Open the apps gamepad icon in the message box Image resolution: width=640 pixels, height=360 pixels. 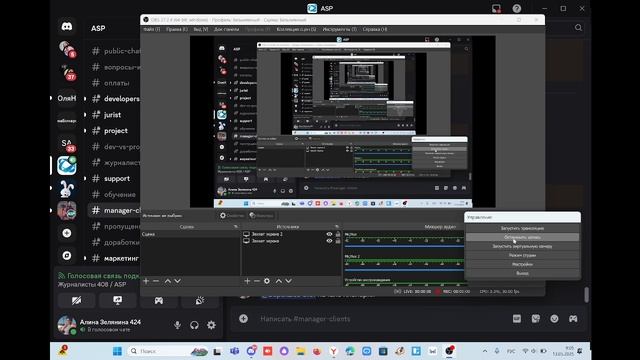click(573, 318)
